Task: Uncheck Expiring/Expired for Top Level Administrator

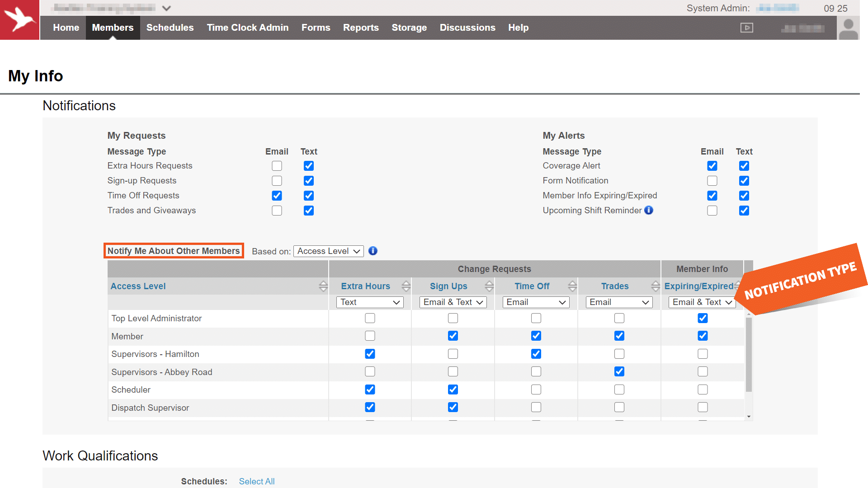Action: click(703, 318)
